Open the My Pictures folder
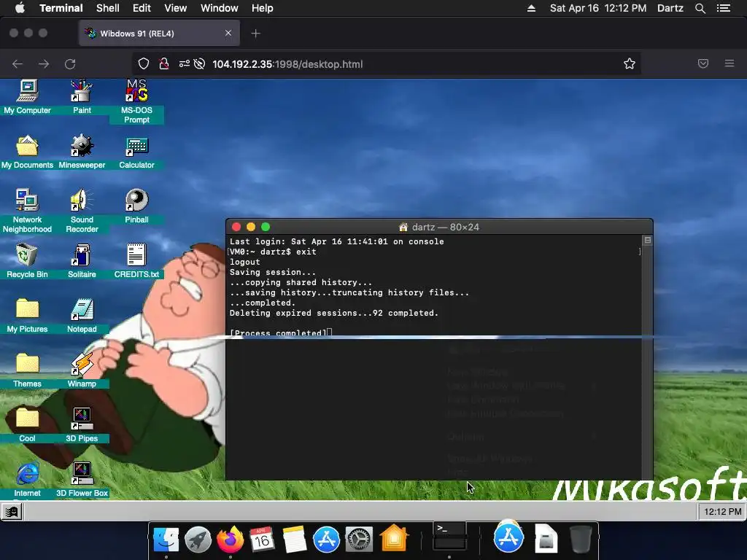The image size is (747, 560). tap(27, 309)
